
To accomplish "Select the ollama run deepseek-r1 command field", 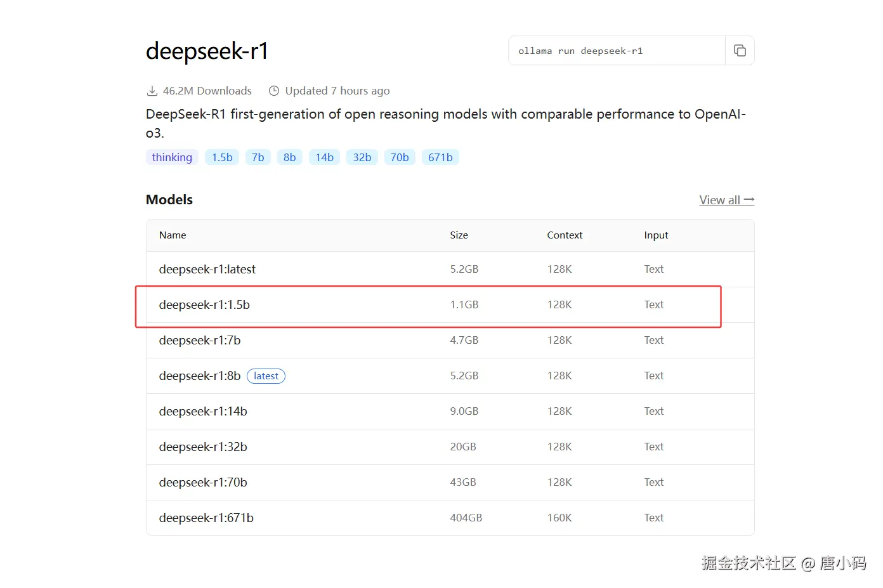I will pos(617,51).
